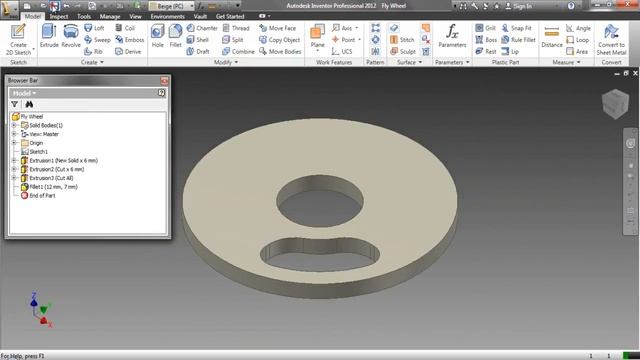Click the ViewCube in the viewport
The height and width of the screenshot is (360, 640).
pyautogui.click(x=616, y=104)
